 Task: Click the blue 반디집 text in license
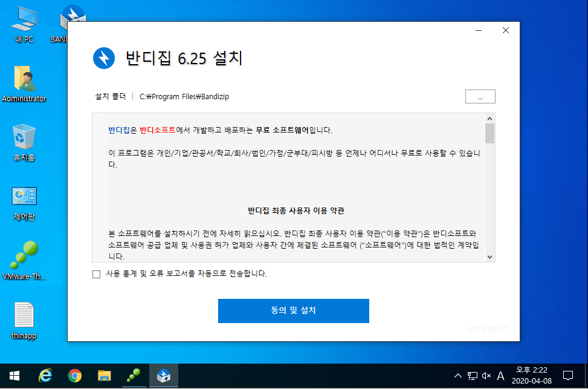(x=119, y=131)
